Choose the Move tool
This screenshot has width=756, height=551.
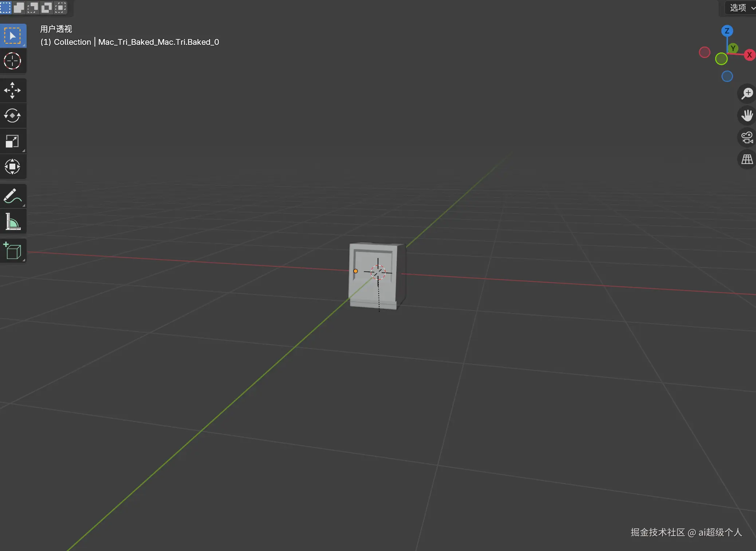[x=13, y=90]
